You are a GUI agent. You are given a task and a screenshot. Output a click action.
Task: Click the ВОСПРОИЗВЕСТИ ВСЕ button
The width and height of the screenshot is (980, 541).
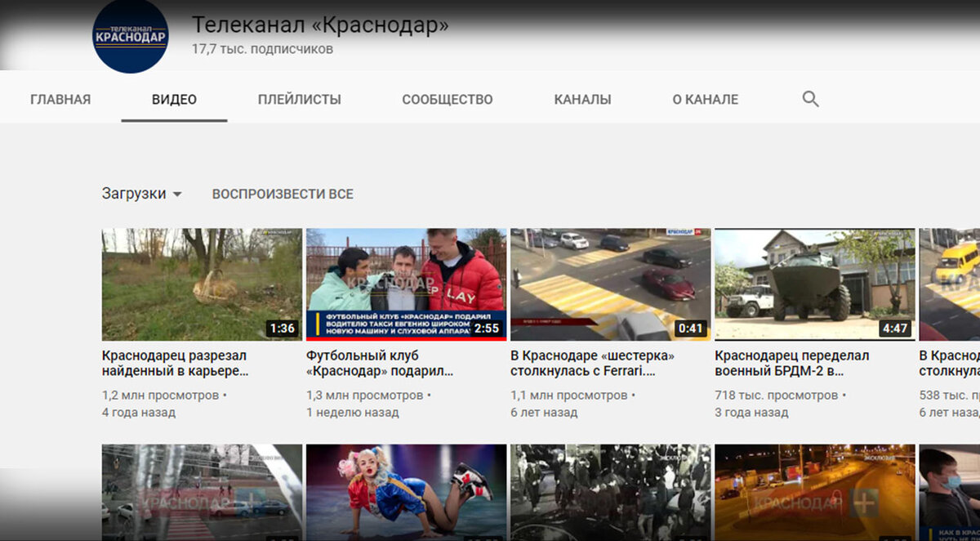point(283,194)
